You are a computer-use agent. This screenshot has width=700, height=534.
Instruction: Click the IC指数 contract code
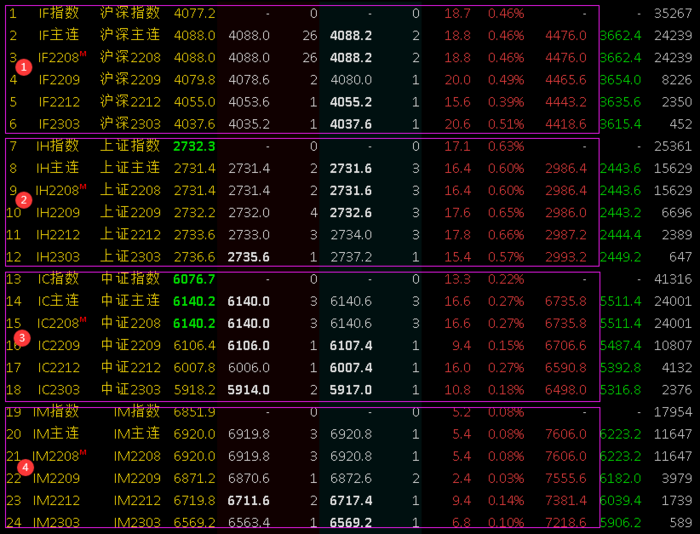(x=58, y=279)
